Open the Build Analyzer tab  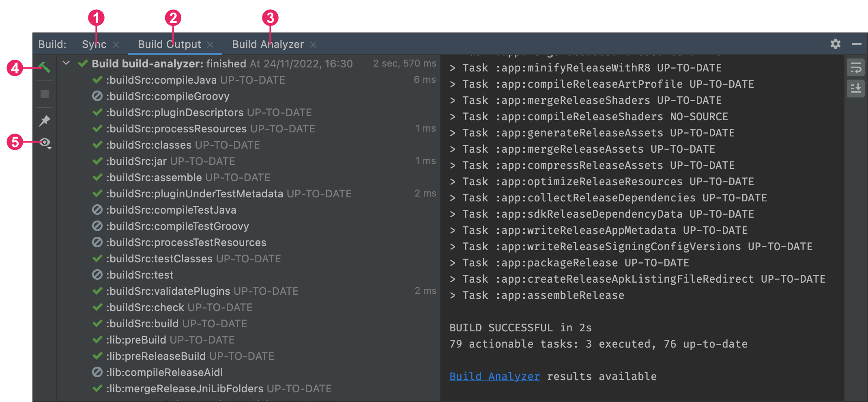click(268, 44)
